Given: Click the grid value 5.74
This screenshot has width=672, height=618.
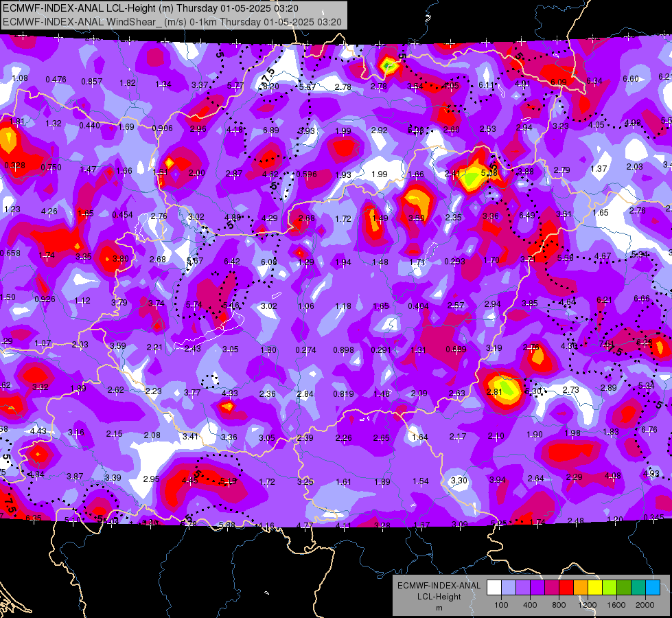Looking at the screenshot, I should click(x=194, y=305).
